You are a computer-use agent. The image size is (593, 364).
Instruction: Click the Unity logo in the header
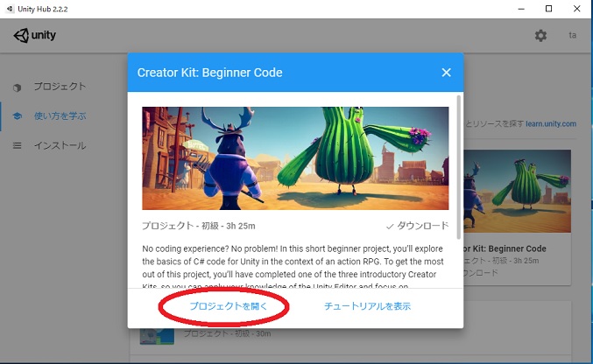(x=35, y=36)
